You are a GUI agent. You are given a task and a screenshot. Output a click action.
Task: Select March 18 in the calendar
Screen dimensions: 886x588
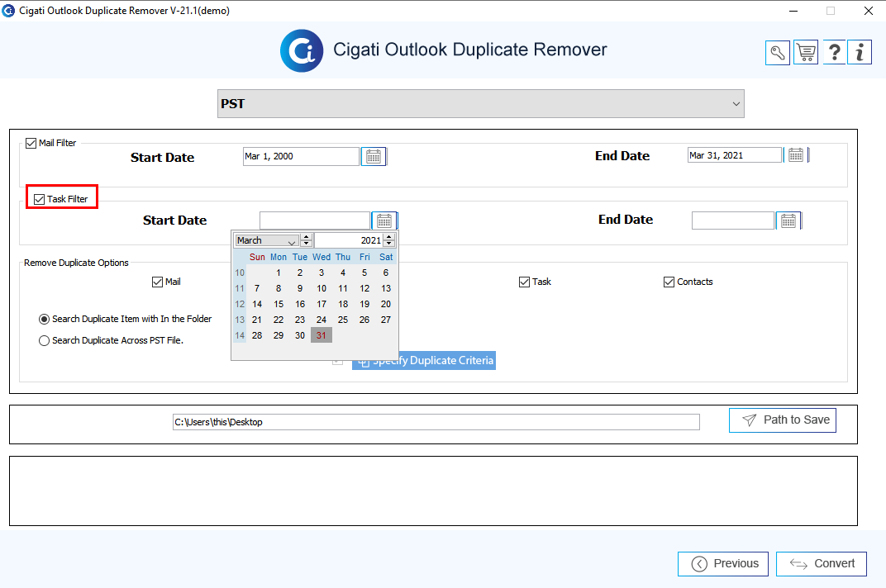(343, 304)
